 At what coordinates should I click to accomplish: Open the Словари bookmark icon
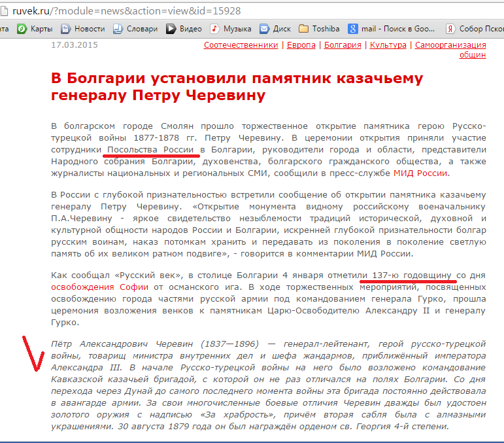[118, 29]
